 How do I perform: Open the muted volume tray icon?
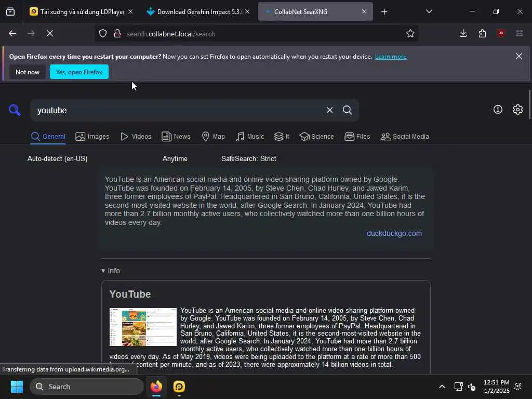pyautogui.click(x=472, y=387)
